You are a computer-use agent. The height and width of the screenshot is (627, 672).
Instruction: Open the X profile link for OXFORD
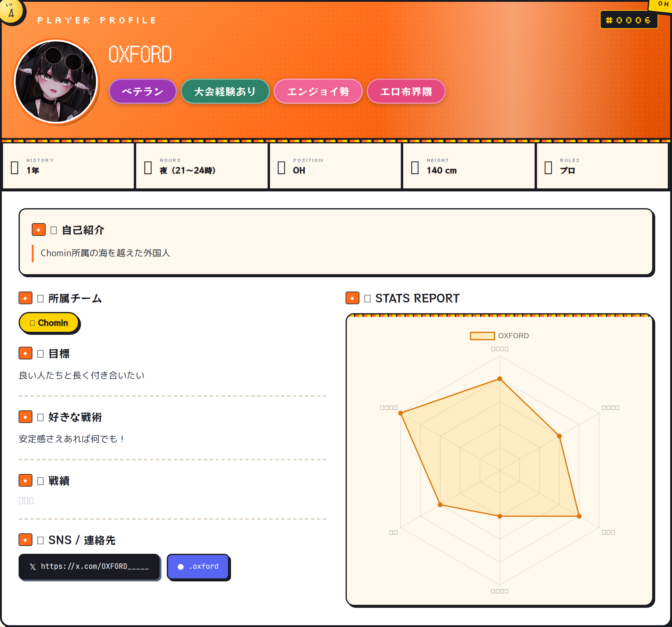(x=89, y=566)
